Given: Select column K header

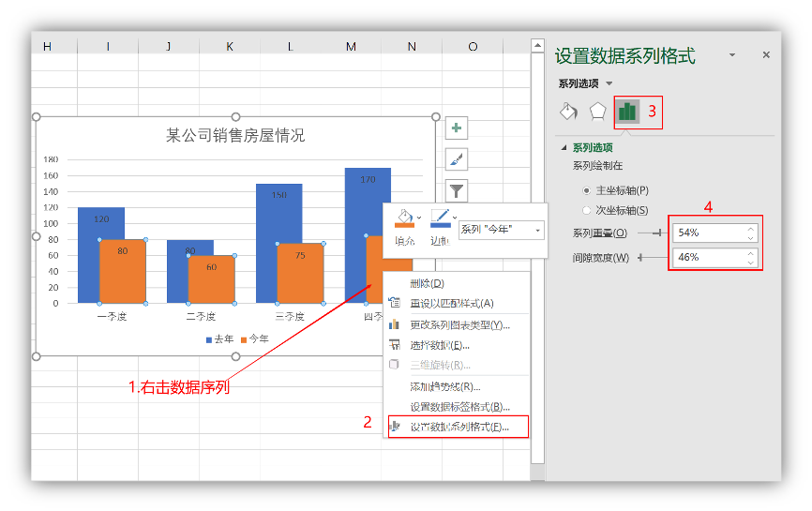Looking at the screenshot, I should [230, 47].
